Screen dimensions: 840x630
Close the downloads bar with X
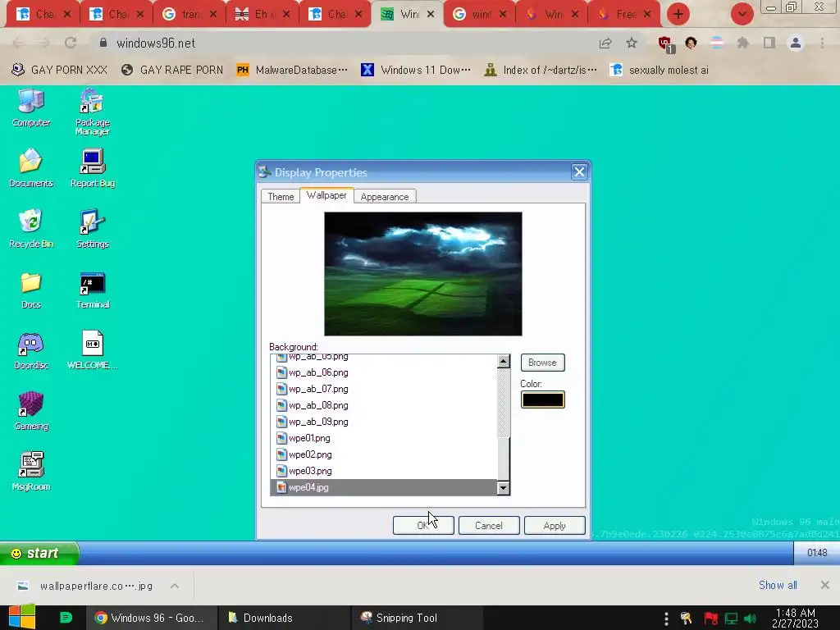825,585
